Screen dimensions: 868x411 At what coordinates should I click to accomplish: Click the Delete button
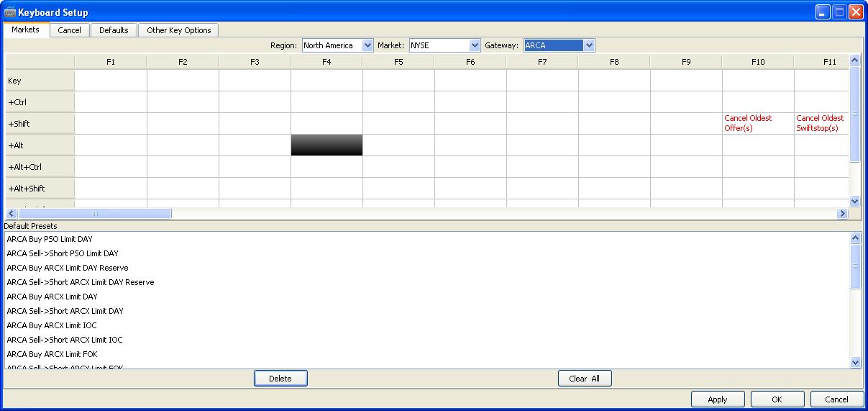[280, 379]
